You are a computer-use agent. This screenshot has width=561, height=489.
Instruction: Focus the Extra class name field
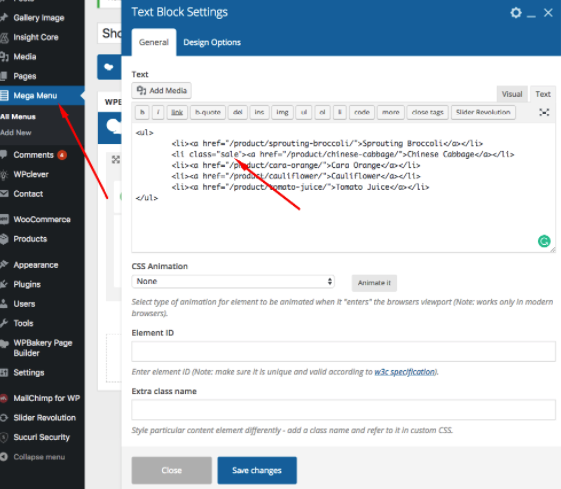click(x=343, y=410)
